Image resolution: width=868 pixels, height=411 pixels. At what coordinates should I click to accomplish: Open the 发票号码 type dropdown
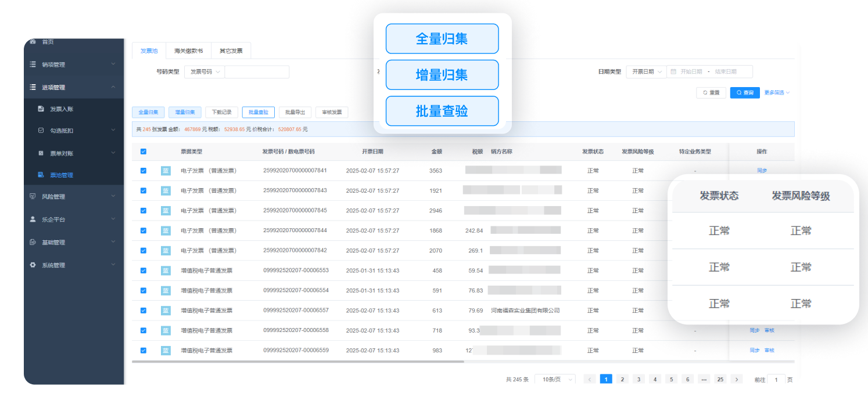205,71
